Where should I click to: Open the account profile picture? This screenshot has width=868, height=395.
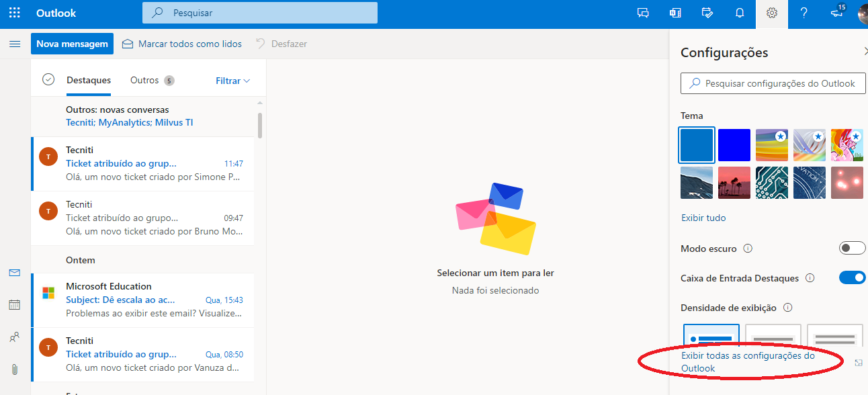coord(863,13)
